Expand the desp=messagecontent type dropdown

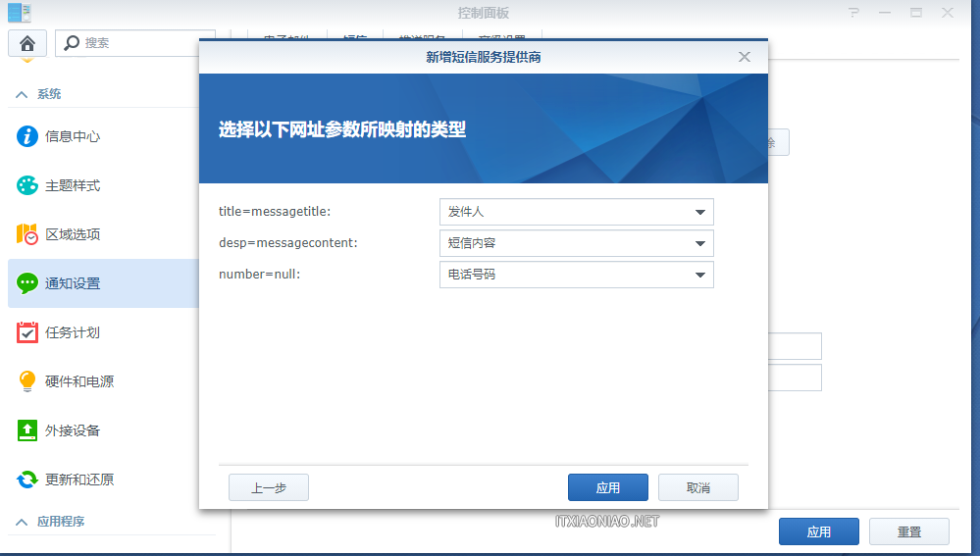(576, 243)
